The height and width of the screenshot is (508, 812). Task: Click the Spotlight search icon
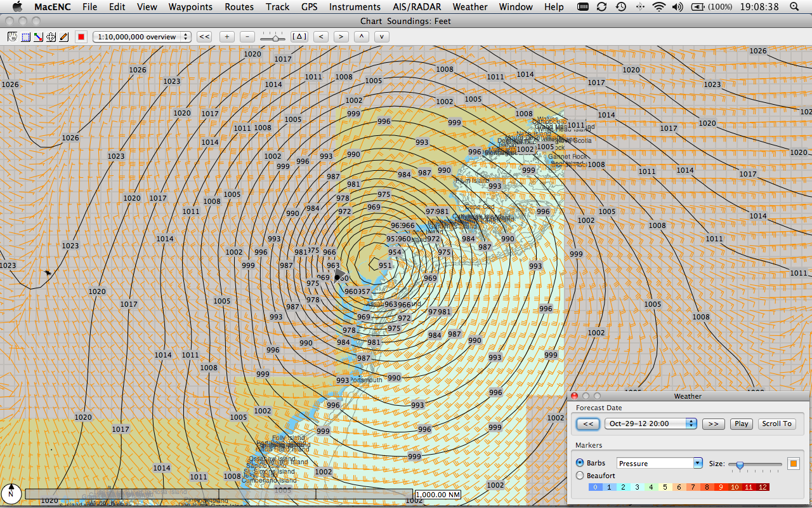coord(794,7)
